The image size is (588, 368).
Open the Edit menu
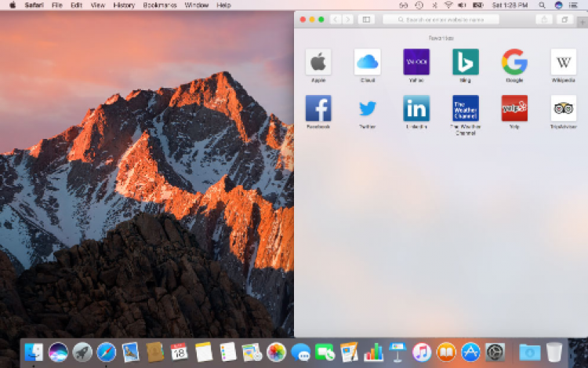click(x=76, y=5)
